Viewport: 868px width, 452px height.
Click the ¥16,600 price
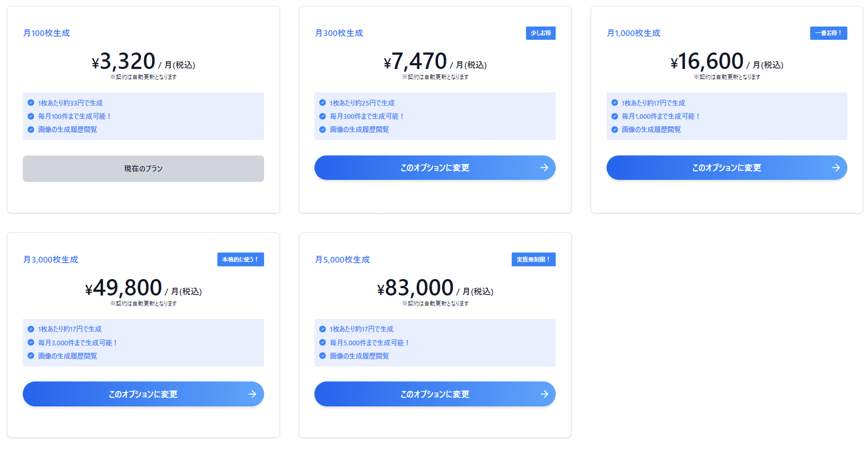(x=707, y=62)
